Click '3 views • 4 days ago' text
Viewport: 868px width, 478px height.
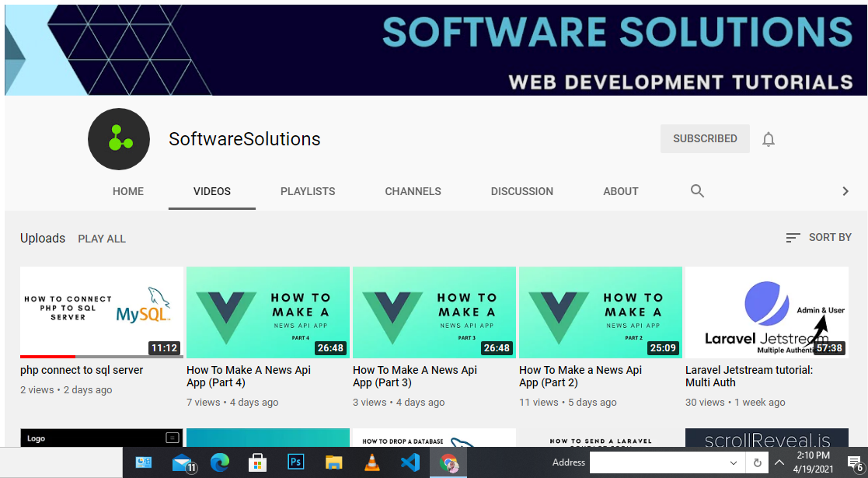click(399, 403)
